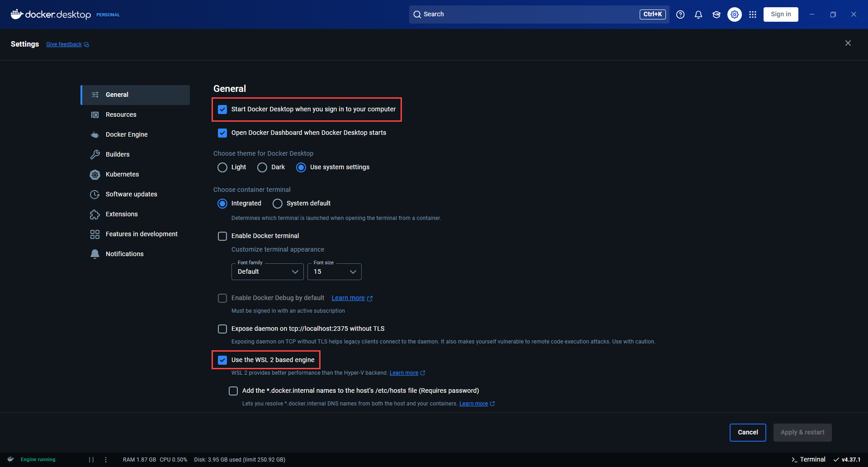Click the Software updates clock icon
The width and height of the screenshot is (868, 467).
pos(95,194)
